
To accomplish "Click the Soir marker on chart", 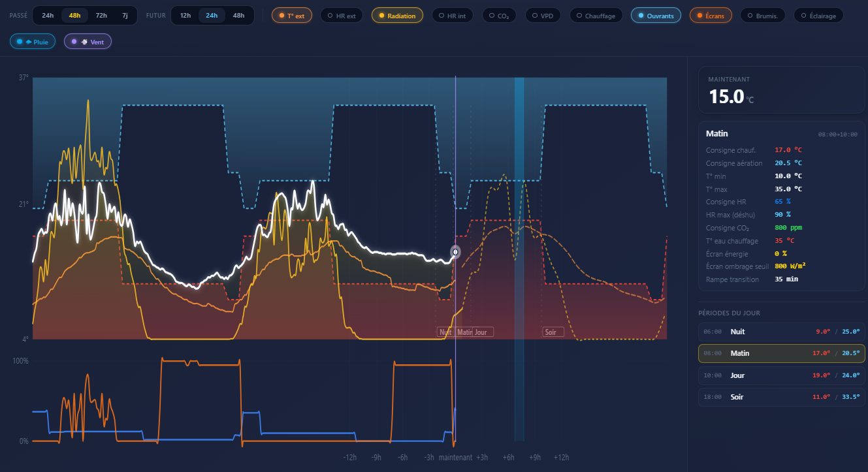I will [x=553, y=332].
